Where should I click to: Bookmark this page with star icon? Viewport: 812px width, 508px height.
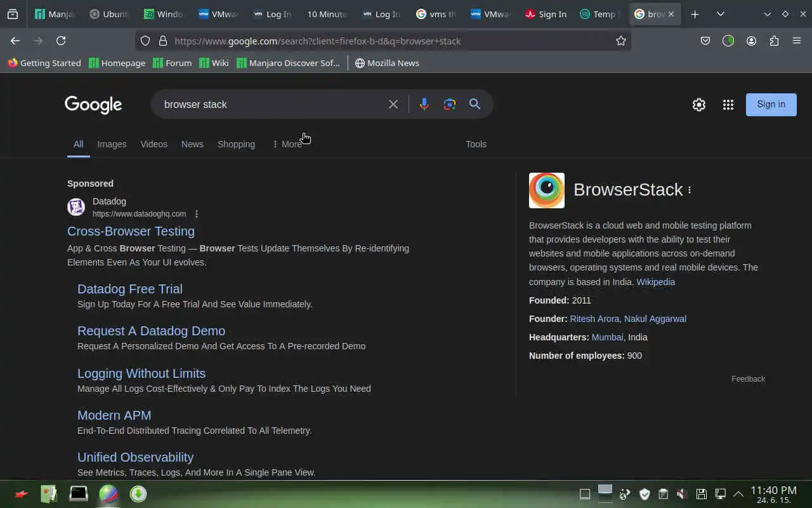tap(621, 41)
